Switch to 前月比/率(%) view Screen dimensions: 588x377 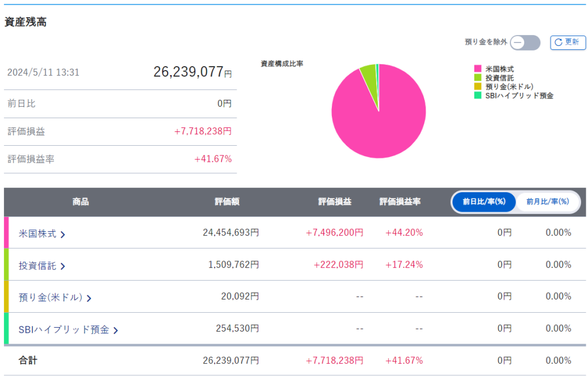547,201
